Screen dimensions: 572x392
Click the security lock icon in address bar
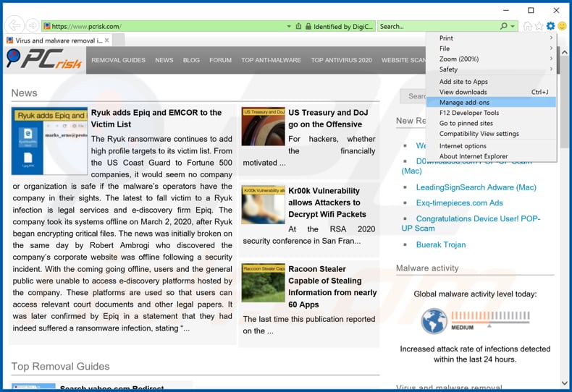[x=308, y=26]
